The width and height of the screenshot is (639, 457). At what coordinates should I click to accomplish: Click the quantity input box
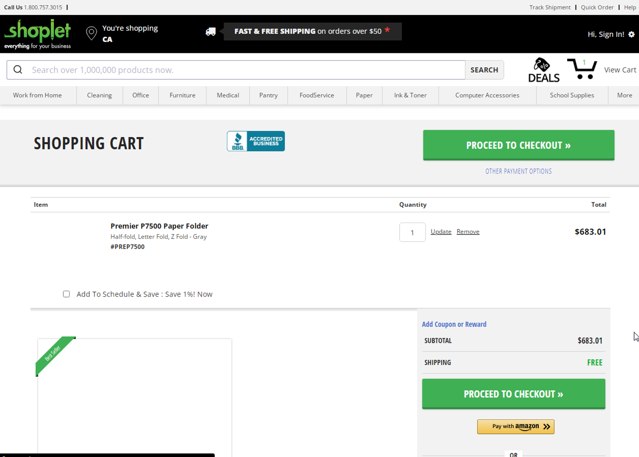click(412, 232)
